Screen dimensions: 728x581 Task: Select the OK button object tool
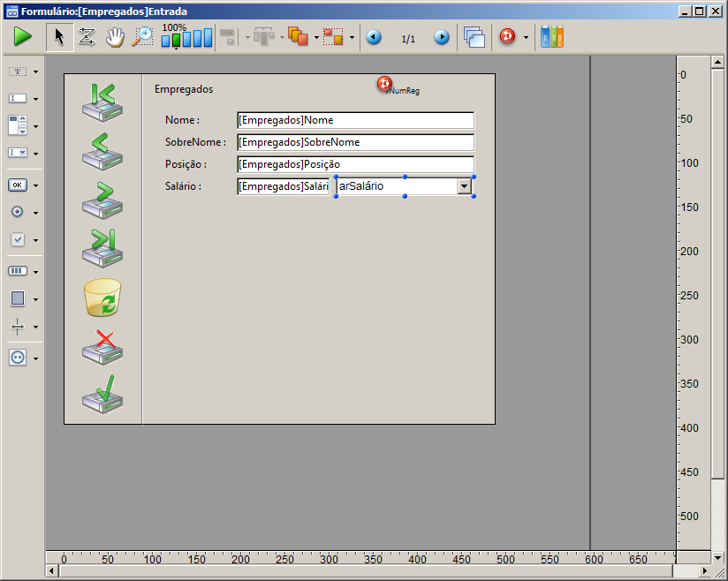point(18,185)
